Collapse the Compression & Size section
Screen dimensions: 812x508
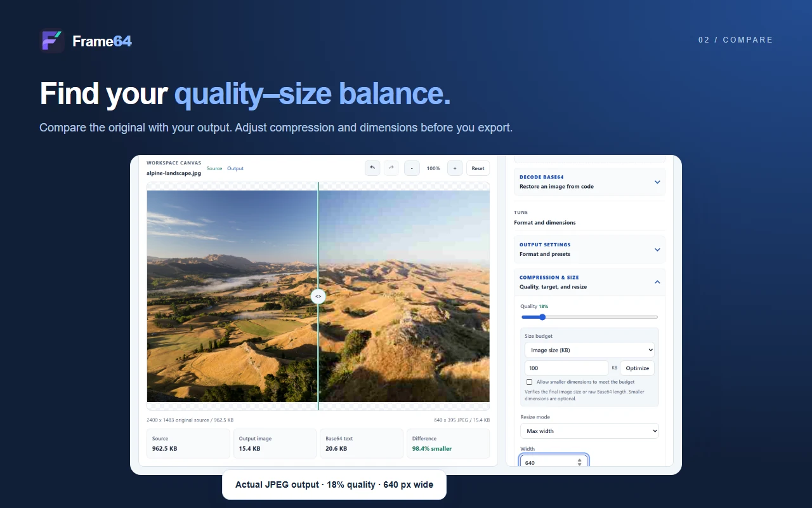click(589, 282)
